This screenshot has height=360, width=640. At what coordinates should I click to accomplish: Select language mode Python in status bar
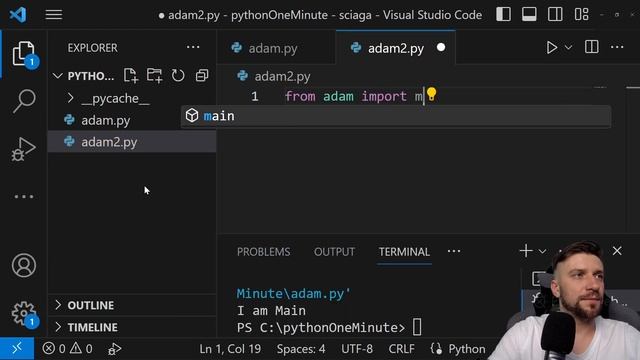click(x=467, y=349)
